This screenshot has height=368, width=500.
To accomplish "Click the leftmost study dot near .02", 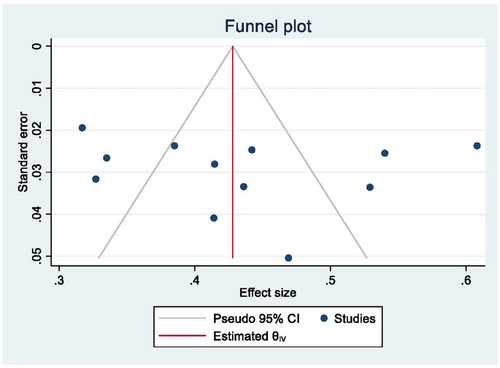I will [x=82, y=128].
